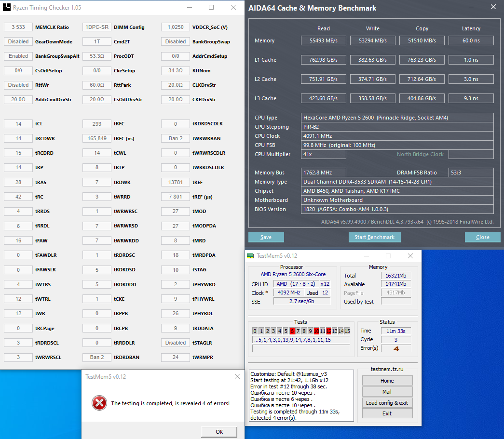Click the tFAW value 16
This screenshot has height=439, width=504.
point(18,240)
